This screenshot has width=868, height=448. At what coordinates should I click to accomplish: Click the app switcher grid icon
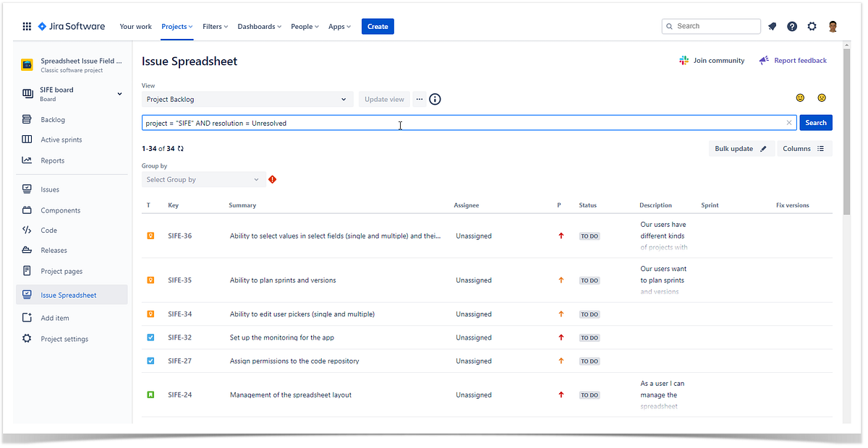26,26
